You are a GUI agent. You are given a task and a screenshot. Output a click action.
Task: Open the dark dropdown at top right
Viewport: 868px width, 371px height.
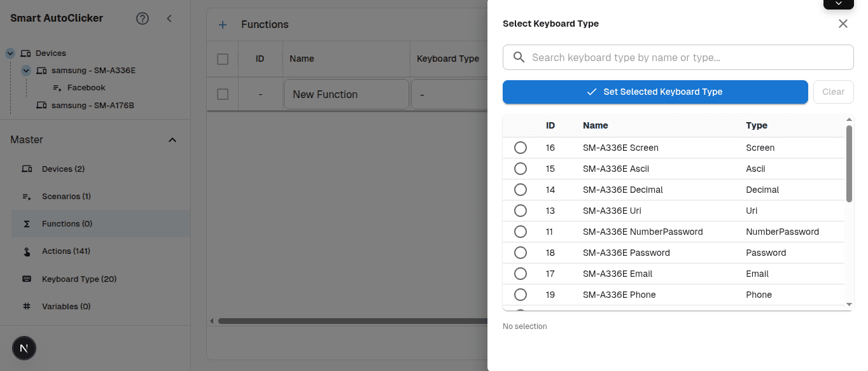pos(839,4)
